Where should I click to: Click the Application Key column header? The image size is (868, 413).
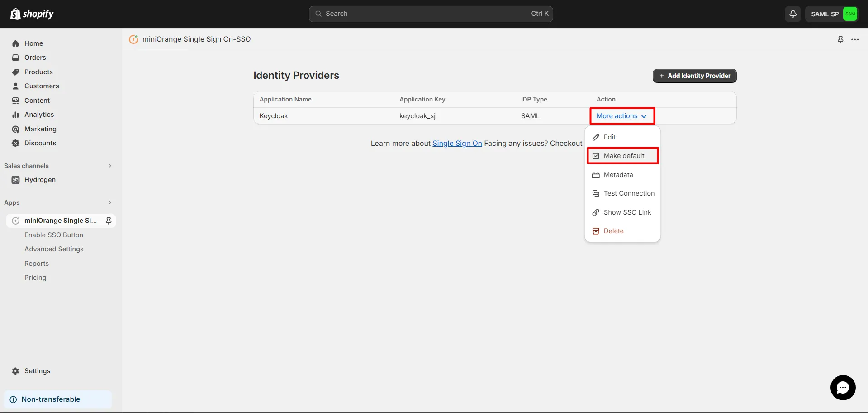click(422, 100)
